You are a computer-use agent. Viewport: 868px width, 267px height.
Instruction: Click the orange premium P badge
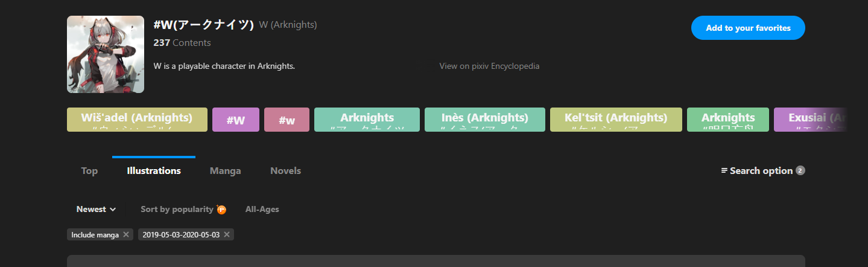221,210
